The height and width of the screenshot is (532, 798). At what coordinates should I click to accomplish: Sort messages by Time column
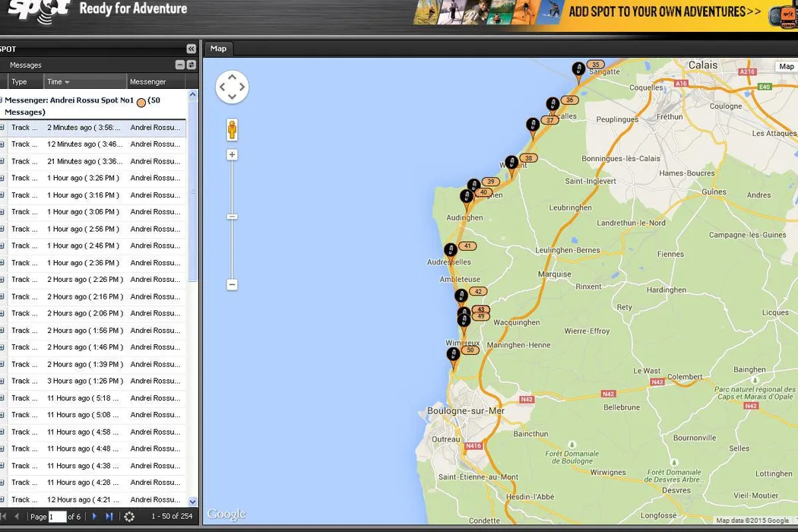(x=58, y=82)
